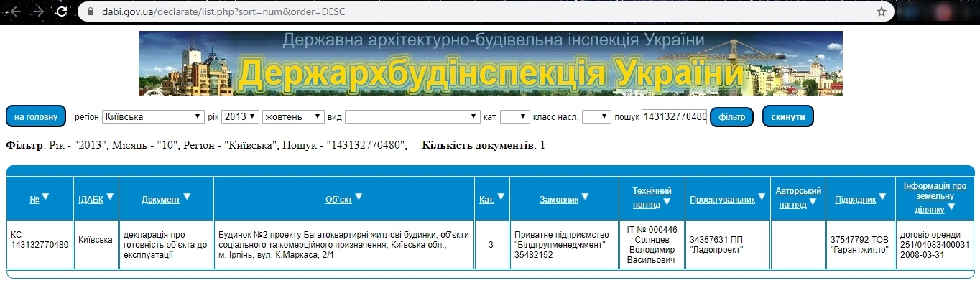Click sort arrow beside земельну ділянку header

point(951,207)
